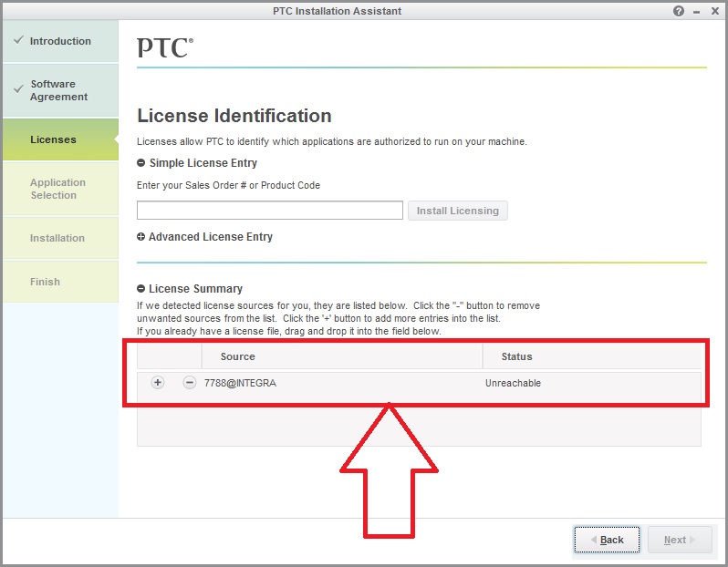Click the Unreachable status text

pos(513,383)
